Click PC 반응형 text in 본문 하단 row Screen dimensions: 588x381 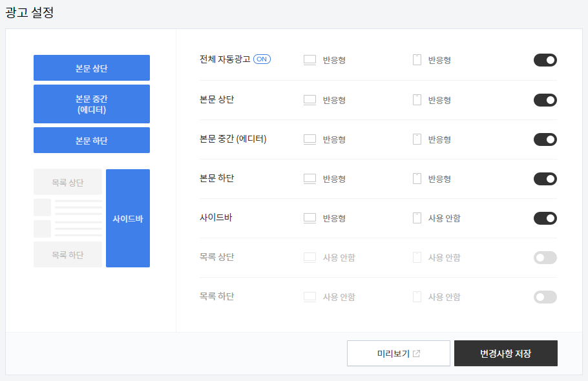coord(334,179)
